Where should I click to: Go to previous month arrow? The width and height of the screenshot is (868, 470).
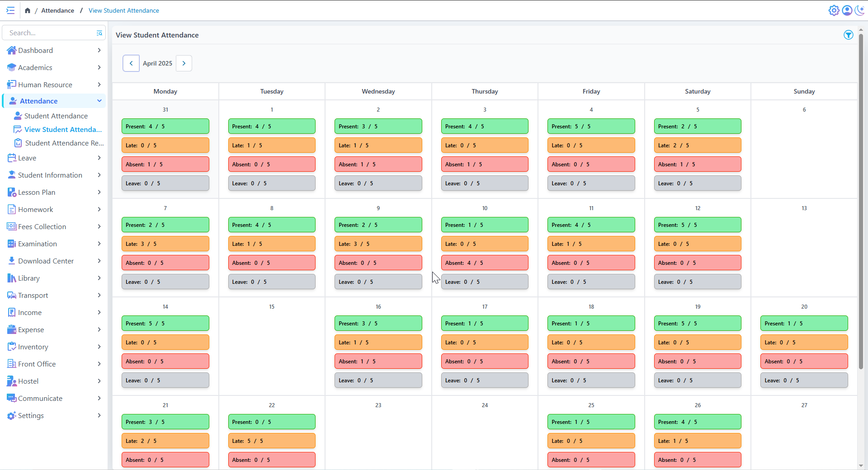click(131, 63)
